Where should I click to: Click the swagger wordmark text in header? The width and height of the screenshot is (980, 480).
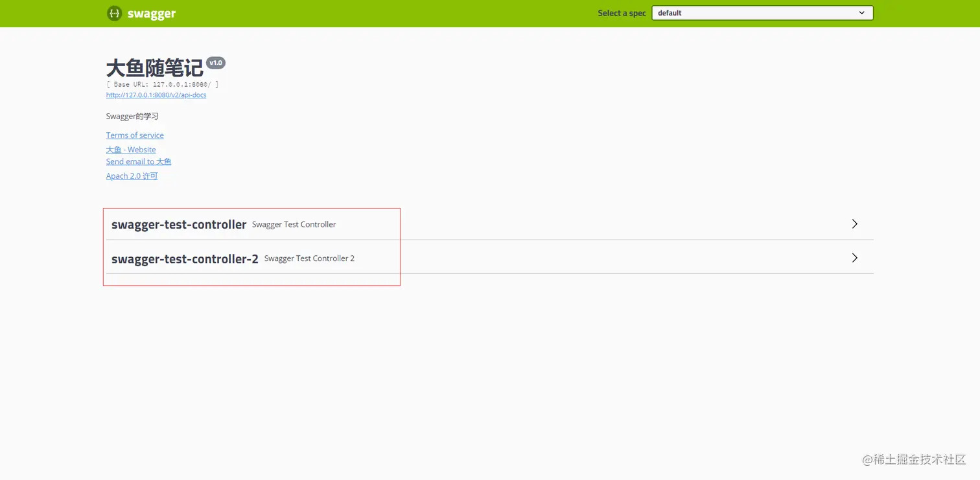(152, 14)
